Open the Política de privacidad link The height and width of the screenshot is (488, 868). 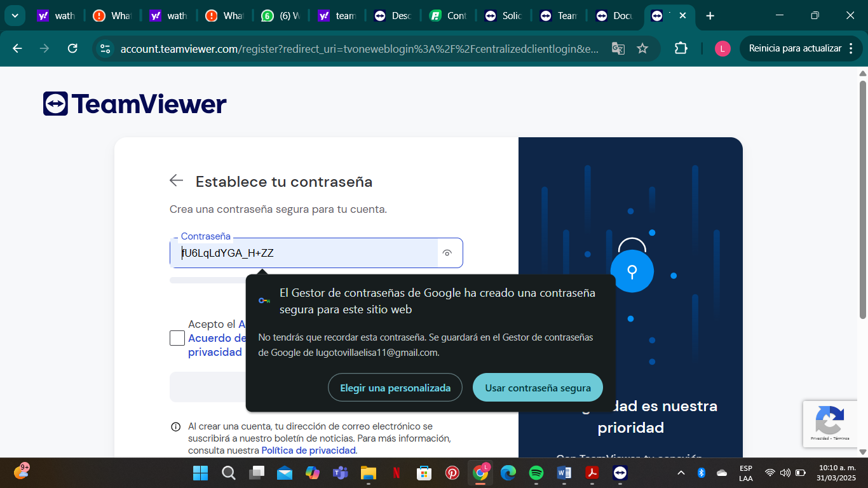(309, 450)
